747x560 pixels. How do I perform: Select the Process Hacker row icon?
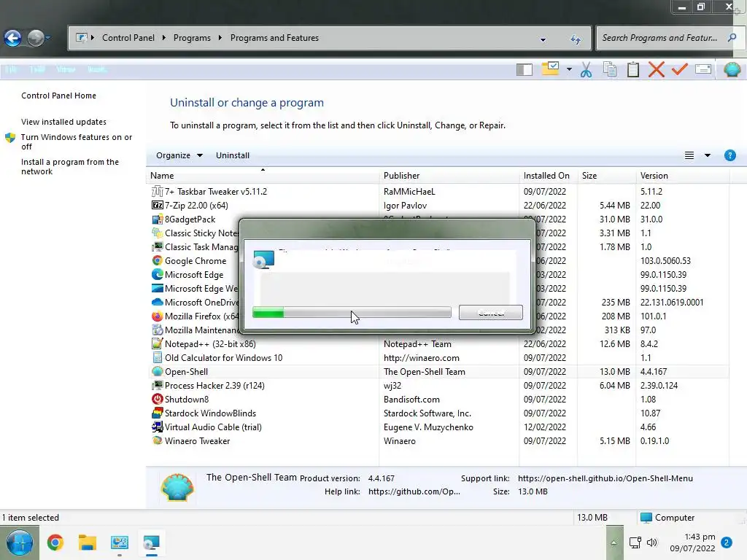[158, 385]
